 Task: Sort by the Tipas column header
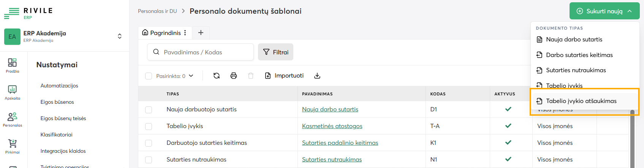point(173,94)
